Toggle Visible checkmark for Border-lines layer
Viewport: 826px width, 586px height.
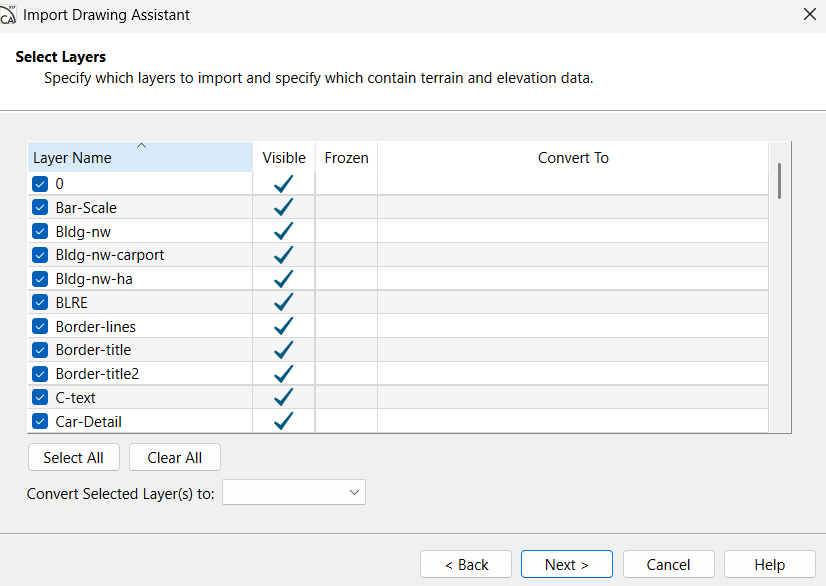(x=283, y=326)
